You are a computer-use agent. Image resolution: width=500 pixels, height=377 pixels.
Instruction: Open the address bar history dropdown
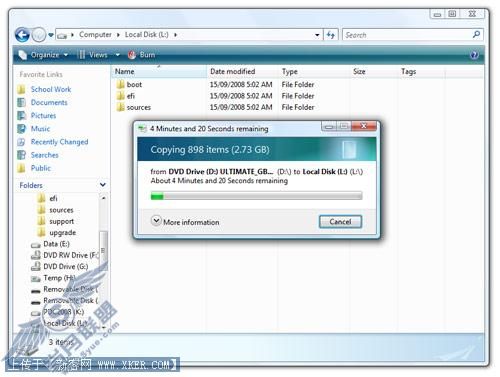(317, 35)
